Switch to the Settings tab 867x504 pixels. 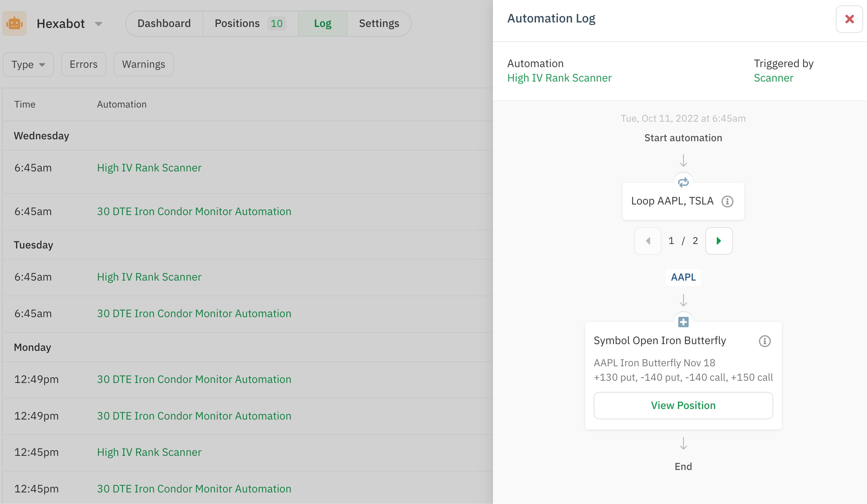click(379, 23)
